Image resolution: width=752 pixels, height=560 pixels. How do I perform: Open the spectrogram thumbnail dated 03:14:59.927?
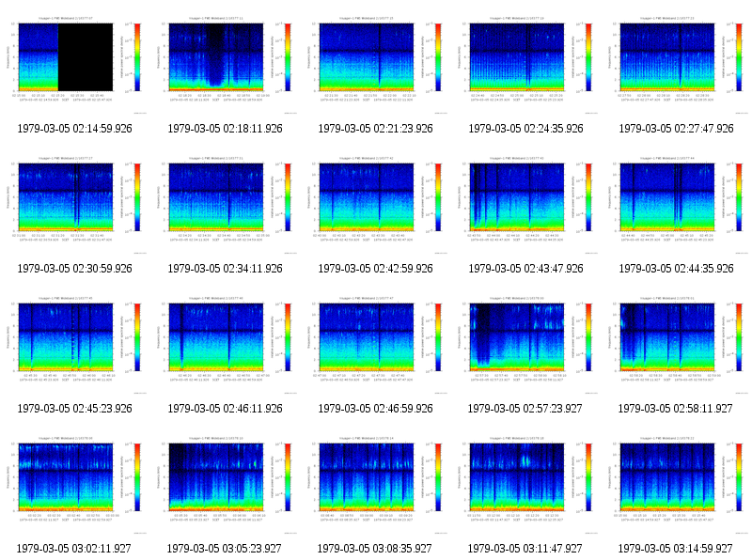tap(676, 485)
